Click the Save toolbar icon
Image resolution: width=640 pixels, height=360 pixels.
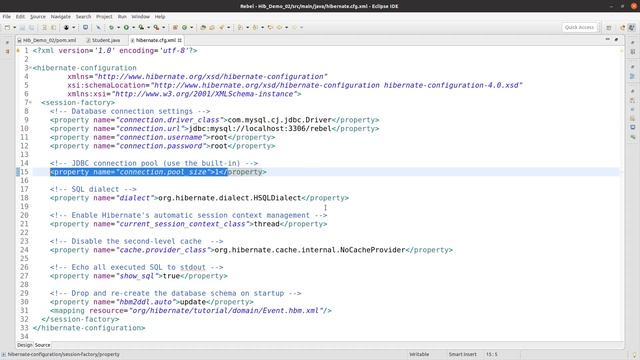click(22, 27)
